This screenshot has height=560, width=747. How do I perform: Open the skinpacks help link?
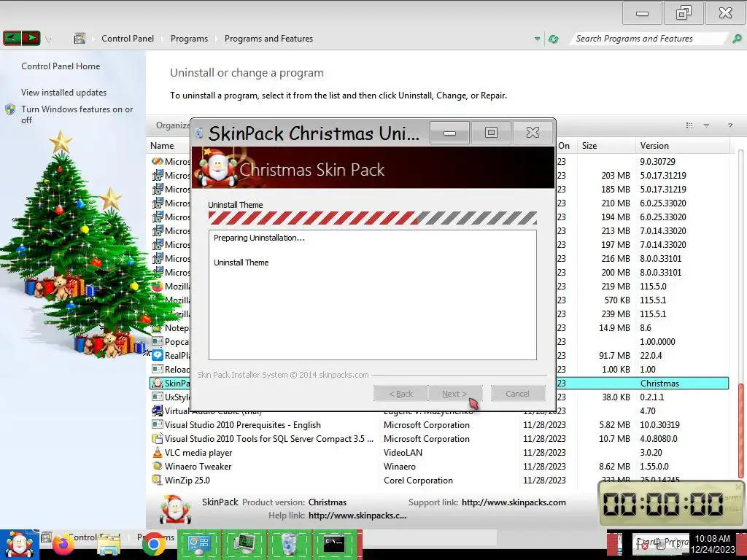(357, 516)
